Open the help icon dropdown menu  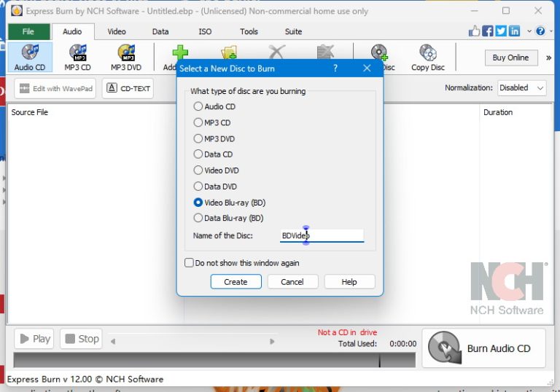541,31
